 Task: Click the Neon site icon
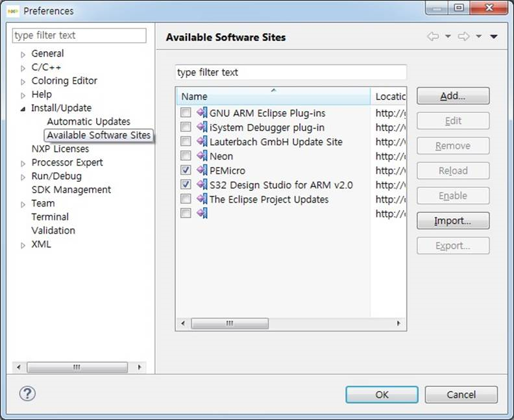coord(202,156)
